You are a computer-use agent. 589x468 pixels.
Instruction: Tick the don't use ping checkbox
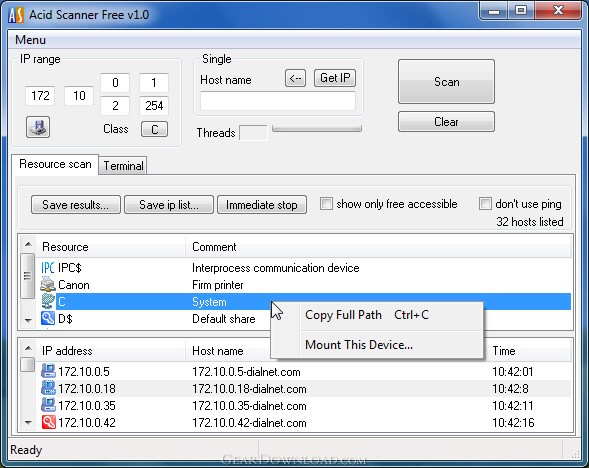click(485, 204)
